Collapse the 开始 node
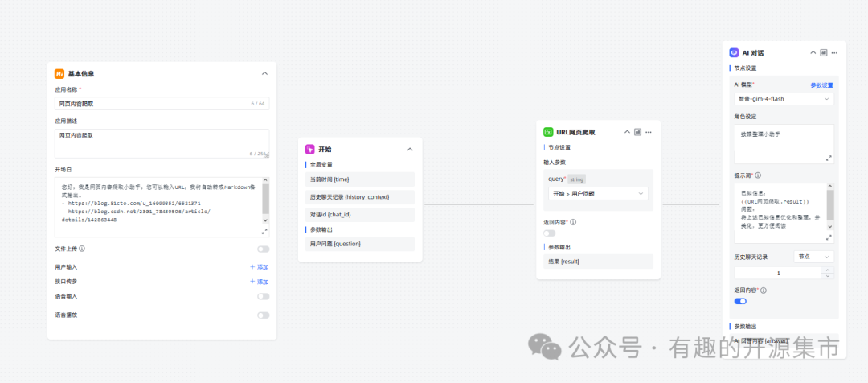 click(x=410, y=149)
